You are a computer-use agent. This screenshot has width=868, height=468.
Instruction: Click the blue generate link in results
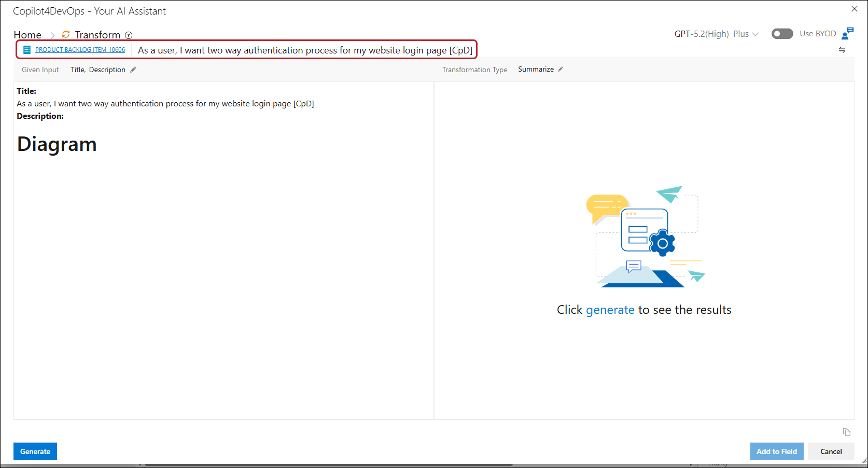pos(610,310)
